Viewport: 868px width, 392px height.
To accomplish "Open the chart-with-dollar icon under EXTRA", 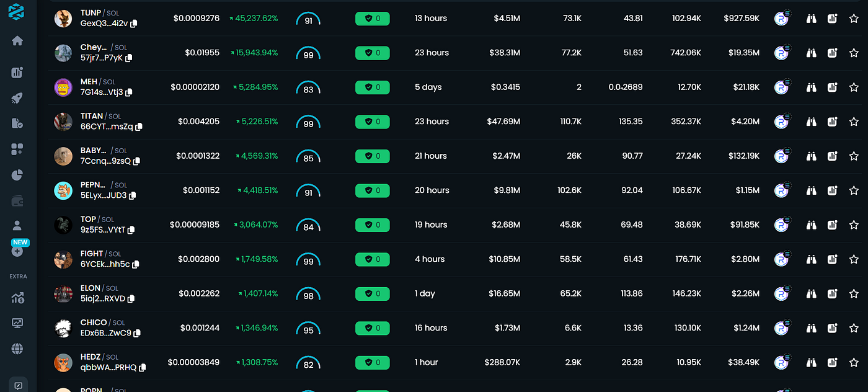I will pos(17,298).
